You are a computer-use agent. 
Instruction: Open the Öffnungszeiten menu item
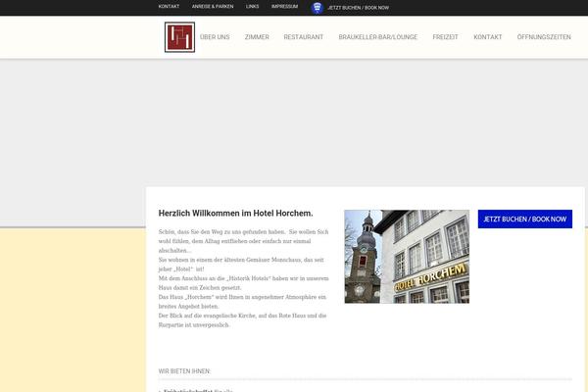click(544, 37)
